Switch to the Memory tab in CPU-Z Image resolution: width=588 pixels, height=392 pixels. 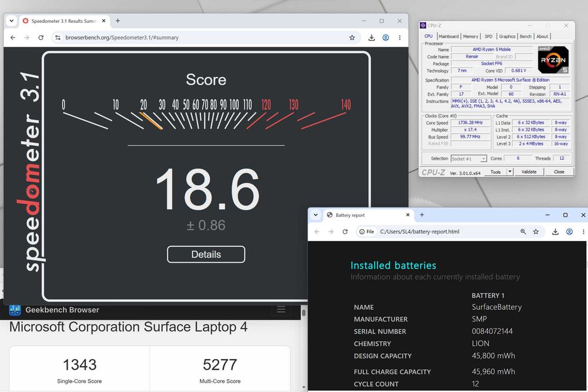[x=470, y=36]
